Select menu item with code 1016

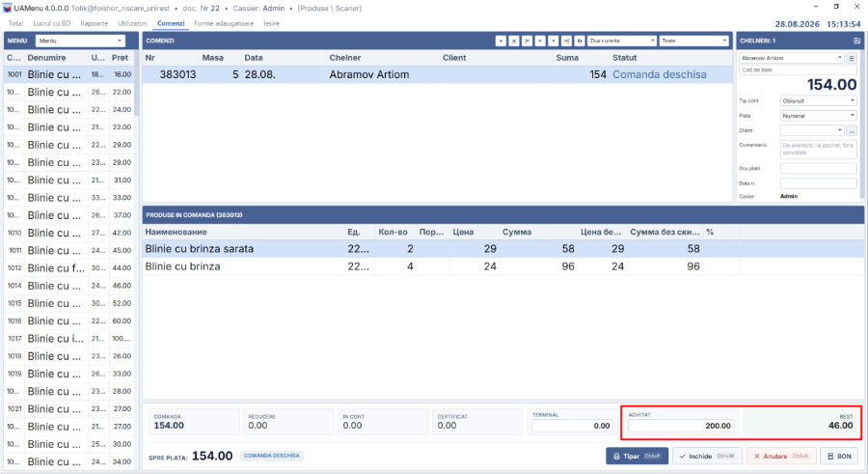68,321
